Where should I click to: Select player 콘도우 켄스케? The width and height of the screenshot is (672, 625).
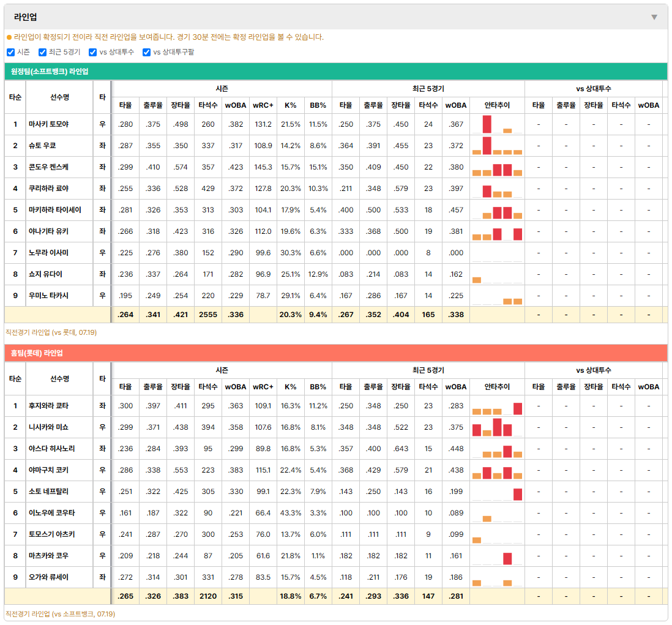[48, 167]
